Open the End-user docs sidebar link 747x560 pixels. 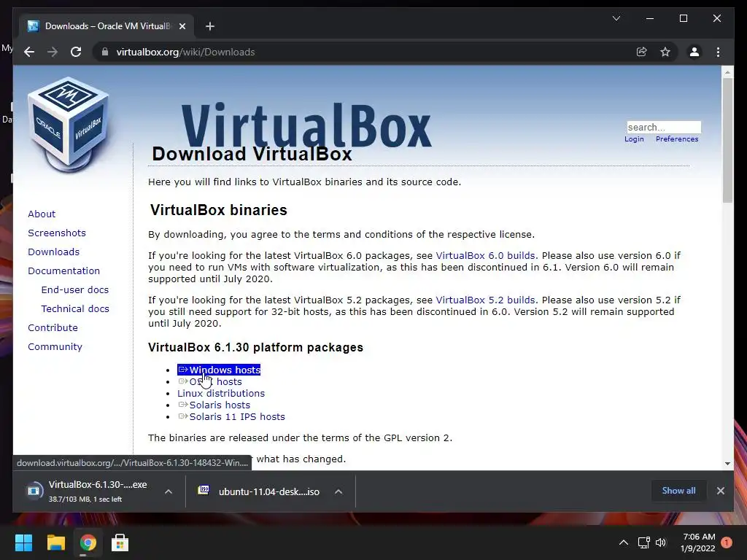75,290
